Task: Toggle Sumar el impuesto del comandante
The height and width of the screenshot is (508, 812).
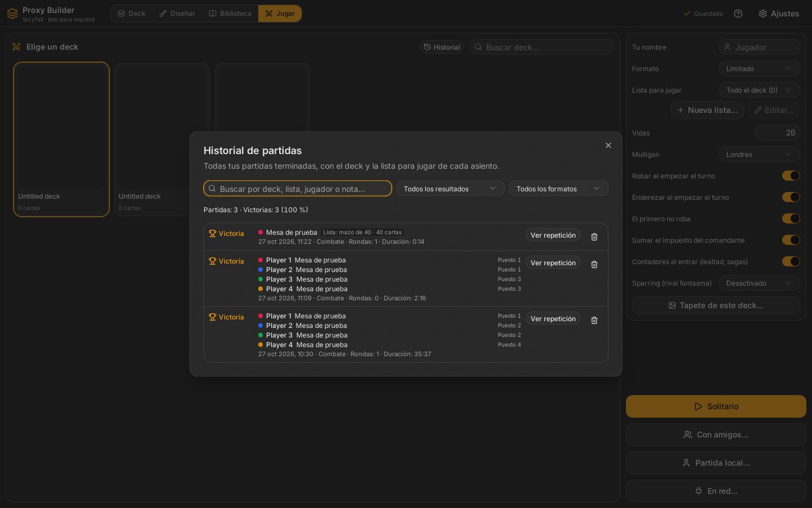Action: pos(791,240)
